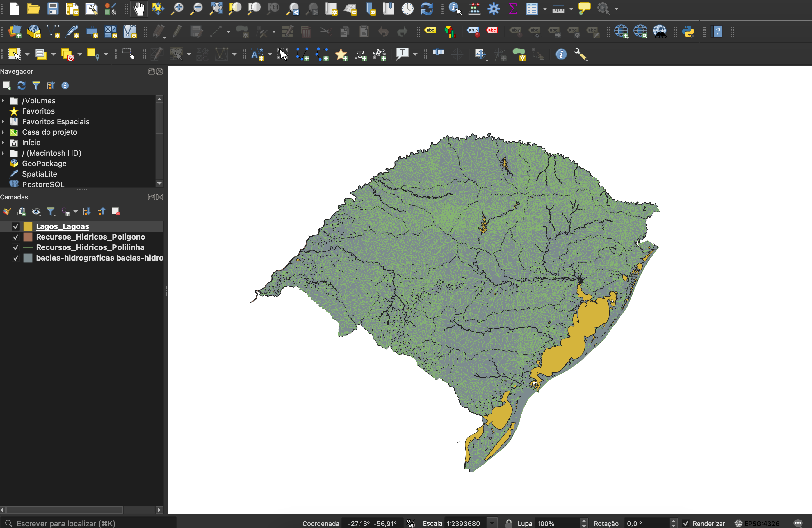Refresh the Navegador browser panel
Viewport: 812px width, 528px height.
coord(22,86)
